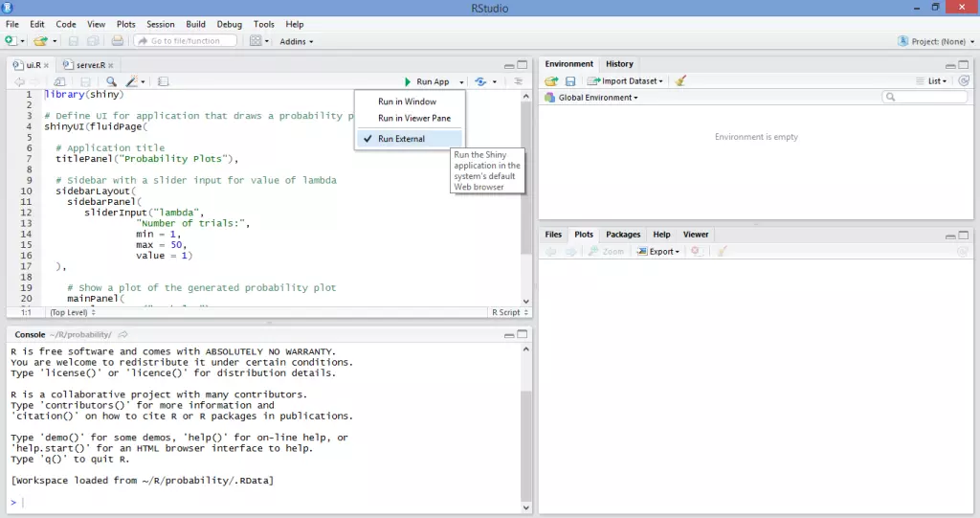Open the File menu
Image resolution: width=980 pixels, height=518 pixels.
click(x=11, y=24)
